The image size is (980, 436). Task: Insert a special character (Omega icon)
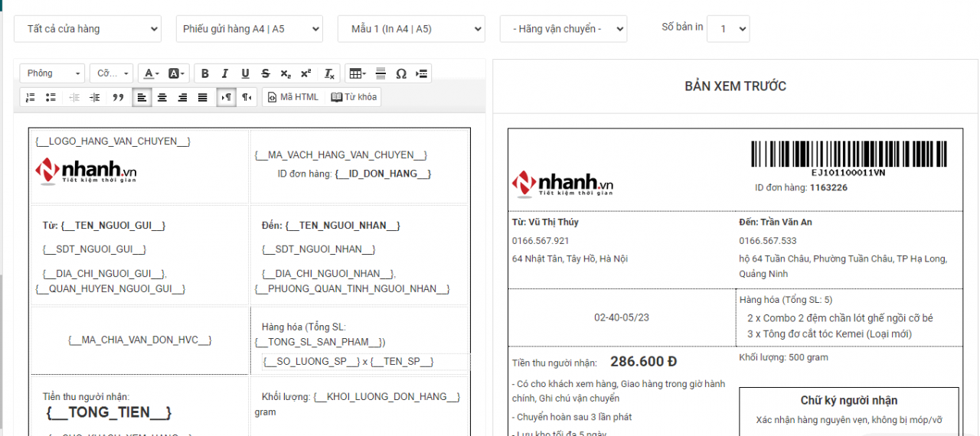pos(400,73)
